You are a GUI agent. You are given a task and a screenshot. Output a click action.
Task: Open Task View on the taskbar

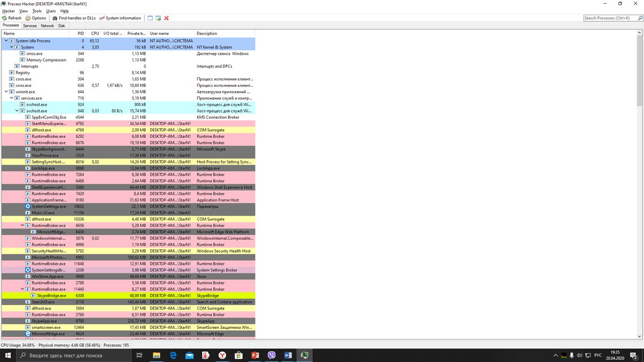139,355
